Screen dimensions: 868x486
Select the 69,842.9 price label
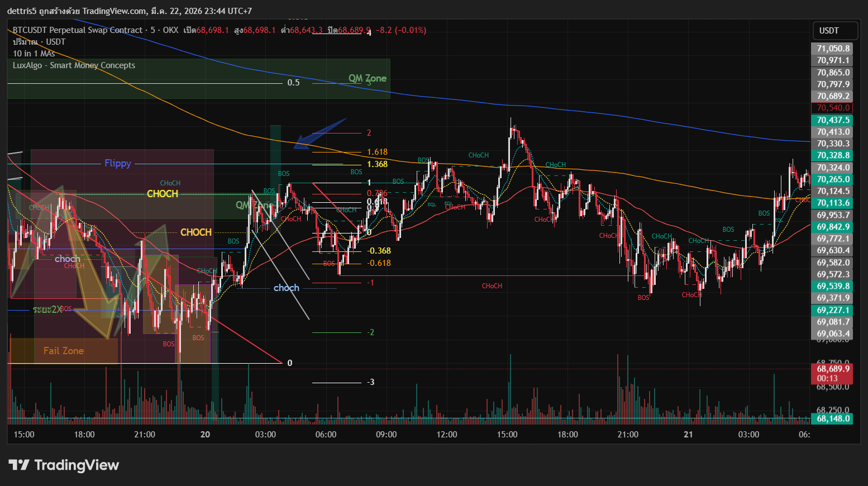pos(832,227)
